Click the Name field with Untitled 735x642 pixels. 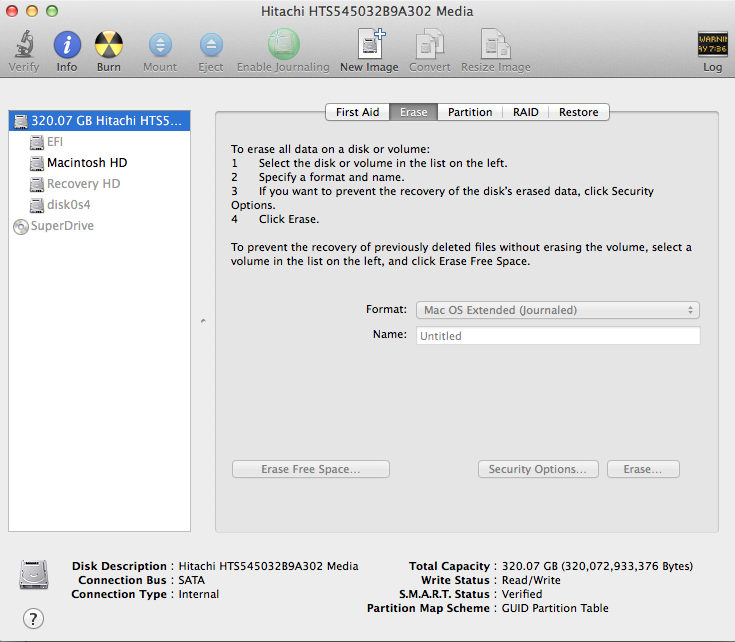(558, 336)
